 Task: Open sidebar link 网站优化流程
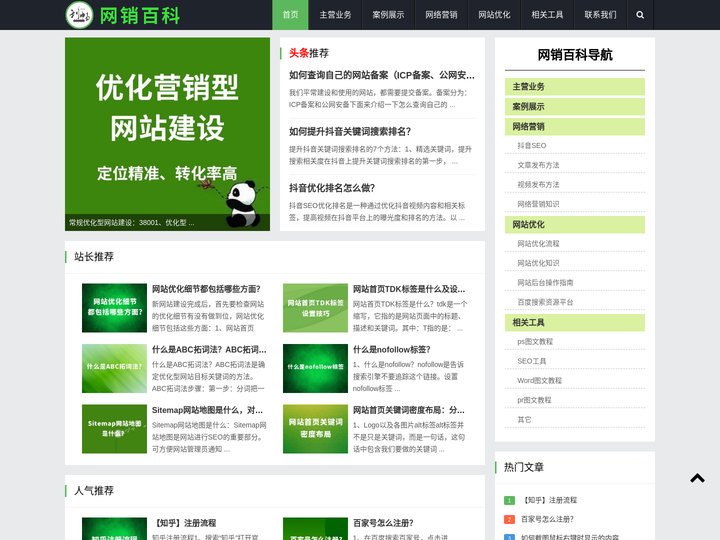[x=538, y=243]
